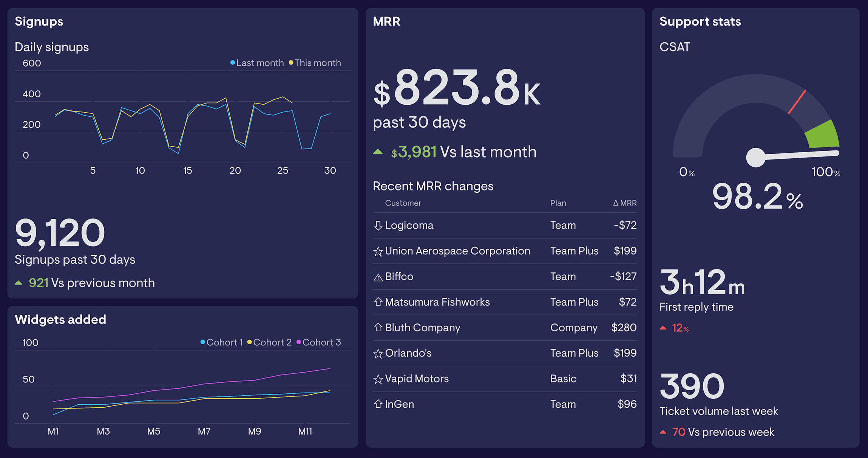Click the warning triangle beside Biffco
The height and width of the screenshot is (458, 868).
point(377,276)
